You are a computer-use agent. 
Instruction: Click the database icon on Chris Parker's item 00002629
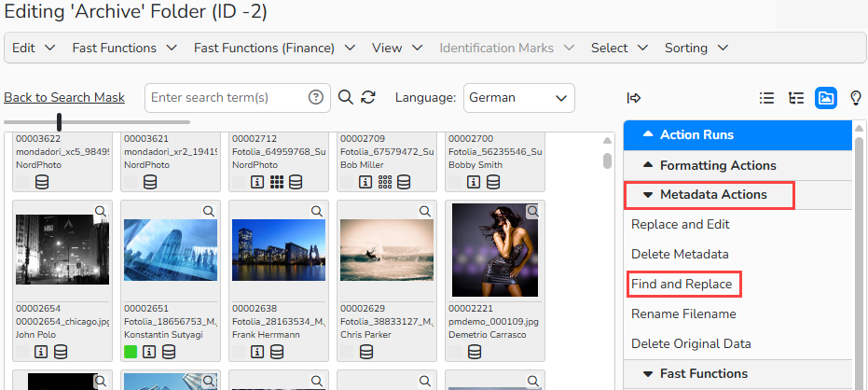(x=365, y=352)
